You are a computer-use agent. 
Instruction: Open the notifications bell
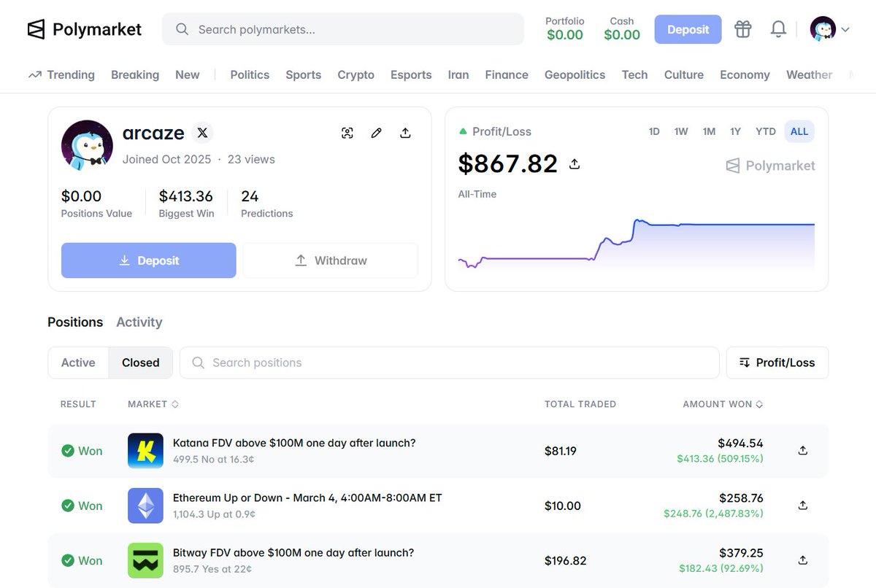778,29
